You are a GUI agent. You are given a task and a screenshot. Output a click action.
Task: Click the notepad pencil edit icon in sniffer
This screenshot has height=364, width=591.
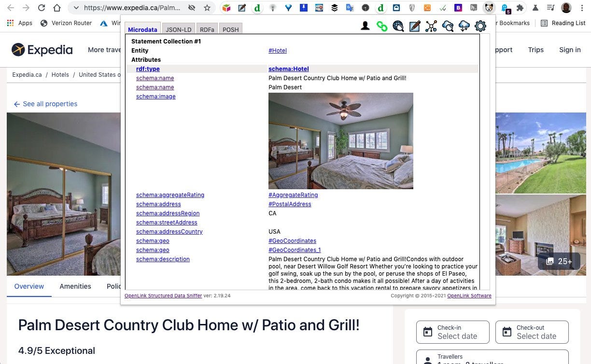[415, 26]
